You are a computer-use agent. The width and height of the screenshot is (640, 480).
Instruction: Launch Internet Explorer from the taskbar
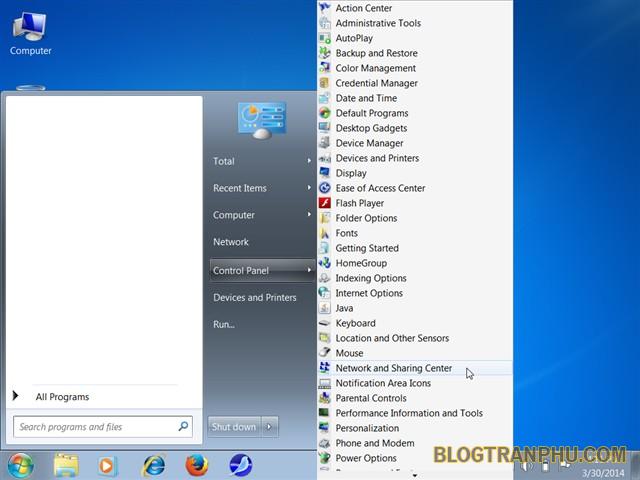153,465
